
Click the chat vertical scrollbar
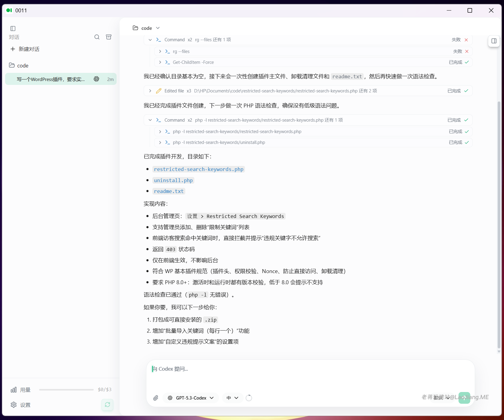coord(499,225)
